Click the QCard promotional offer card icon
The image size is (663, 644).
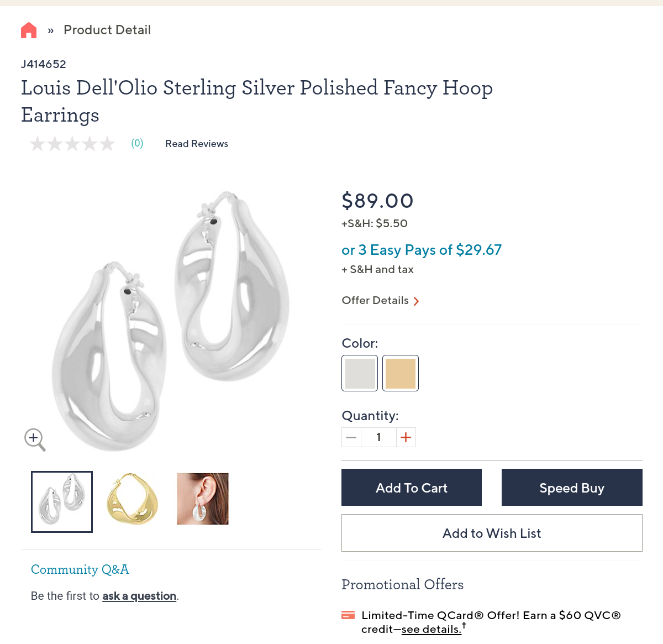348,615
